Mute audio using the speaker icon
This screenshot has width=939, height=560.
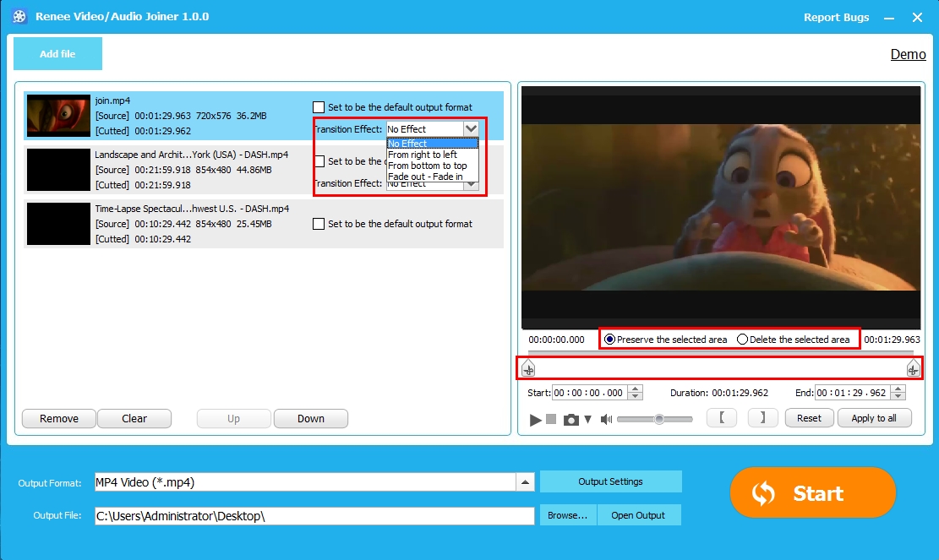point(605,419)
